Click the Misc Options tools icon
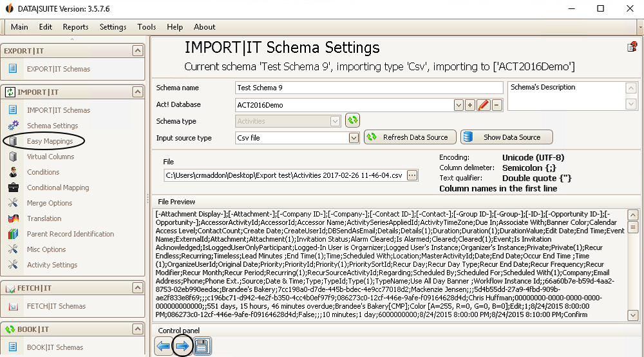This screenshot has width=644, height=357. (x=13, y=249)
